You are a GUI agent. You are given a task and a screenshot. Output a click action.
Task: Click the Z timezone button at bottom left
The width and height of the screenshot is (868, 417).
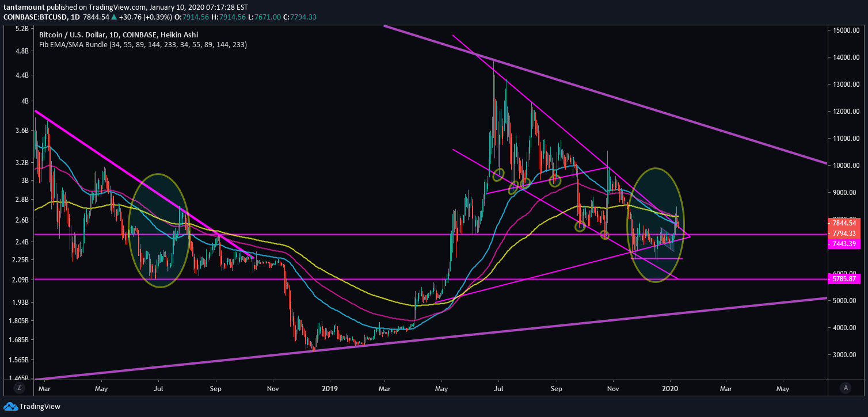(x=19, y=388)
